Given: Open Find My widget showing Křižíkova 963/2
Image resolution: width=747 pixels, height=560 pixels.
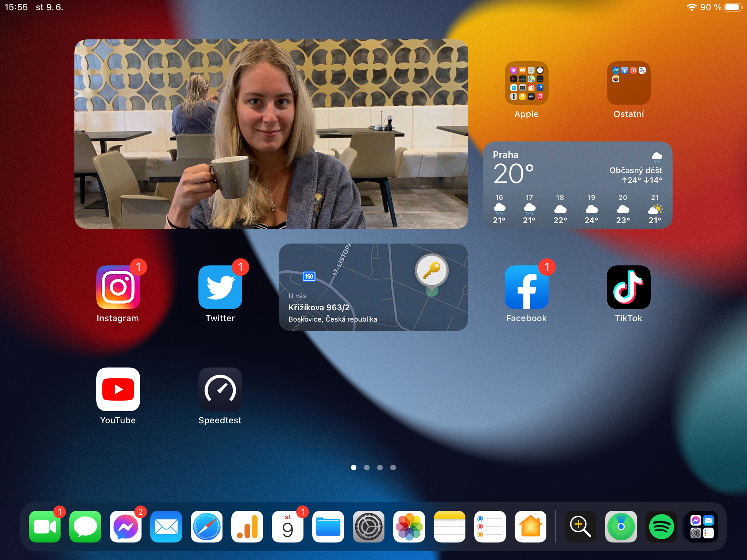Looking at the screenshot, I should [373, 287].
